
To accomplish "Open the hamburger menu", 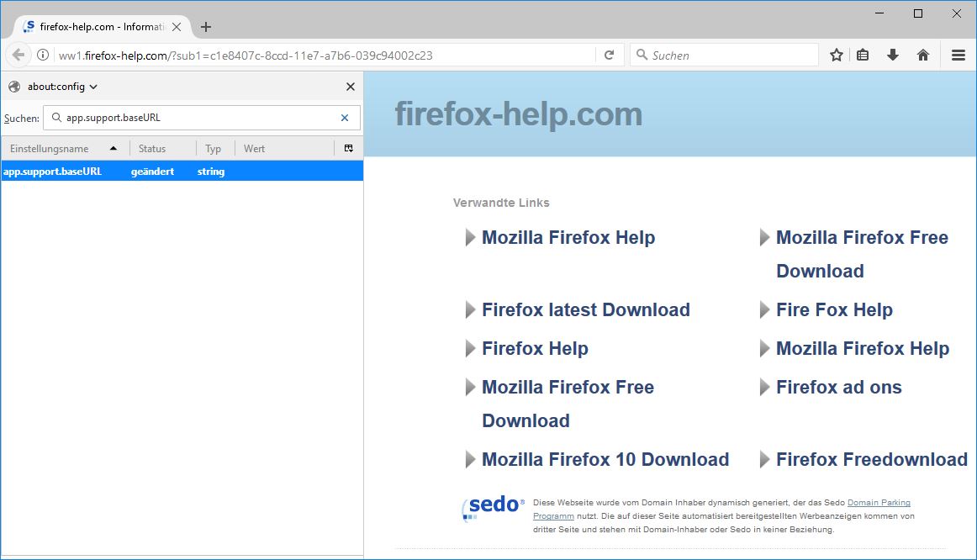I will tap(959, 55).
